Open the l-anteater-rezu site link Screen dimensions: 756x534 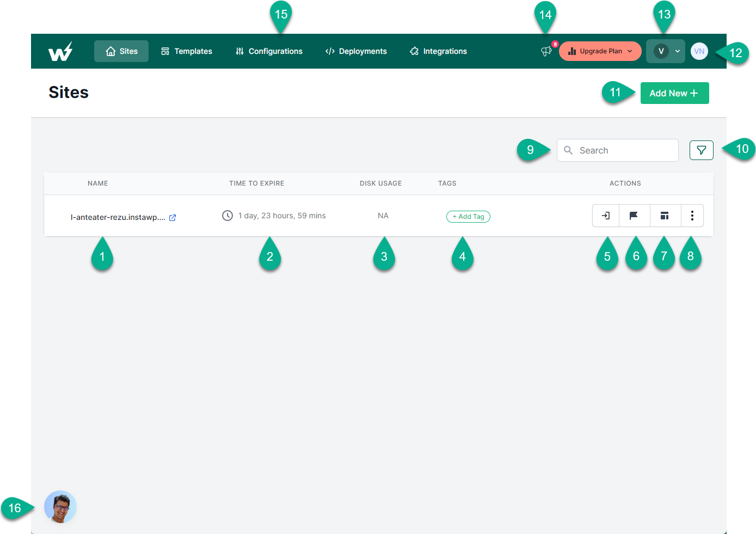click(119, 217)
